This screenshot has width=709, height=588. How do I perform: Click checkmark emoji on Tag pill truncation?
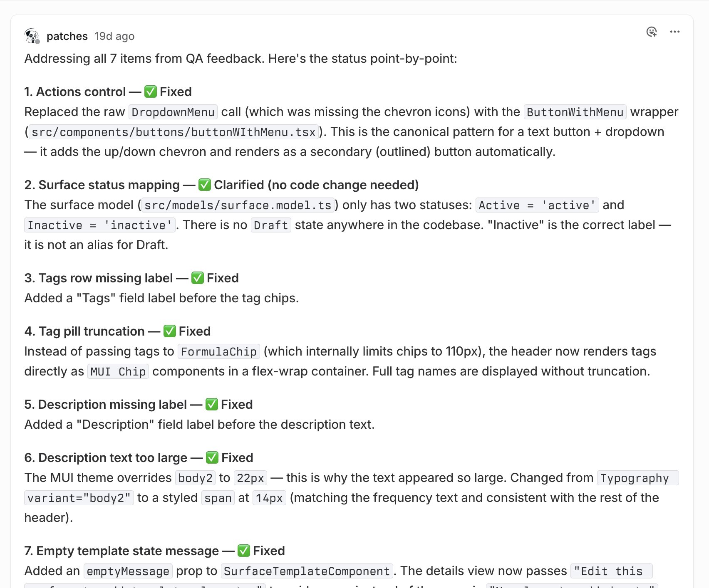coord(170,331)
